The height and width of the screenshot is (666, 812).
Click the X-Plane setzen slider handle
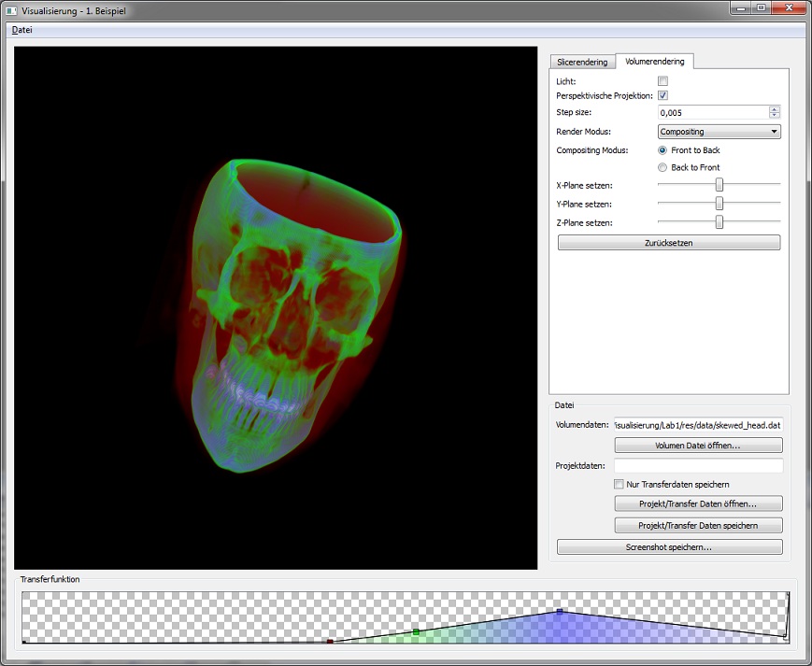pyautogui.click(x=719, y=185)
